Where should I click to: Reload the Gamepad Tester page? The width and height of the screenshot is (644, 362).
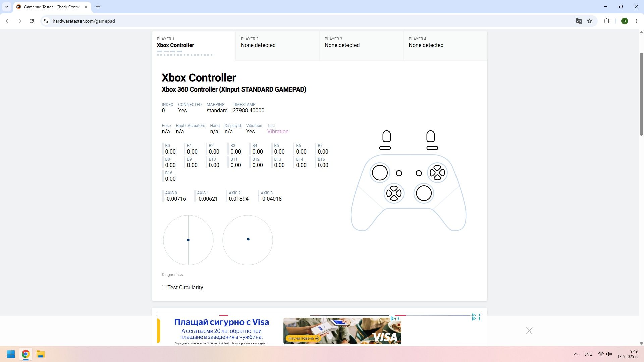coord(32,21)
